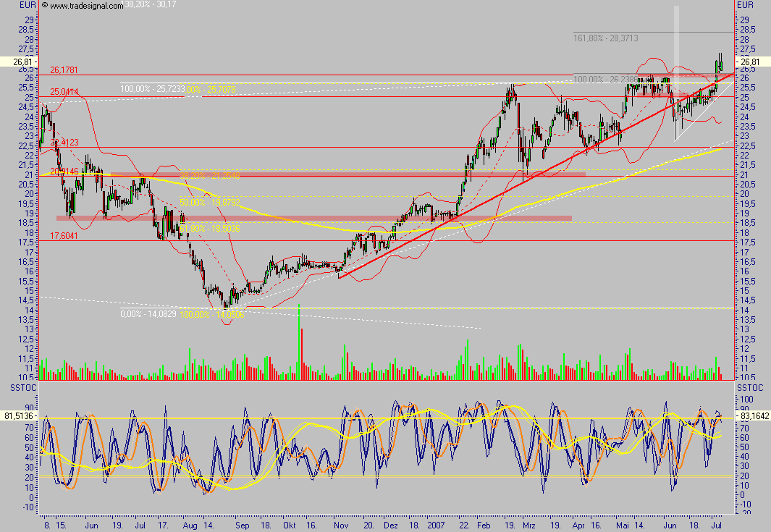Viewport: 771px width, 532px height.
Task: Click the EUR label at top left
Action: 28,5
